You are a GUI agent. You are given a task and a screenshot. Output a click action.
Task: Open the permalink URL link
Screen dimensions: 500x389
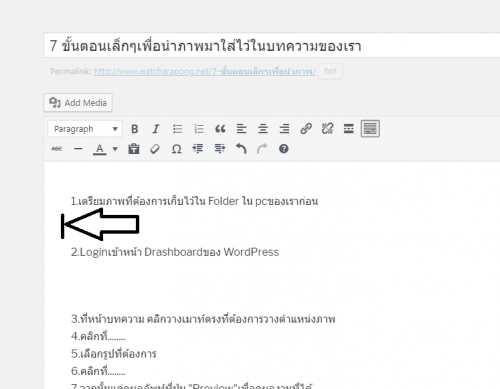[205, 71]
